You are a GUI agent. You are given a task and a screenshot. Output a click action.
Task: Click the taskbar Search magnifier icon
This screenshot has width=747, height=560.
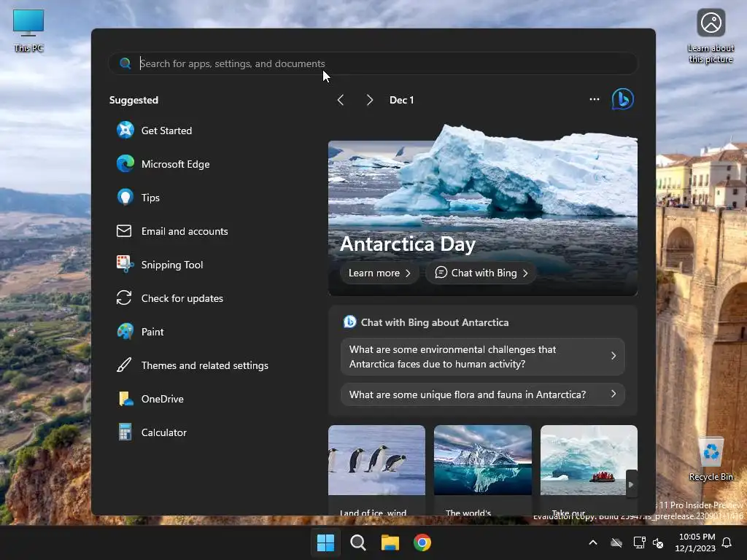click(357, 542)
